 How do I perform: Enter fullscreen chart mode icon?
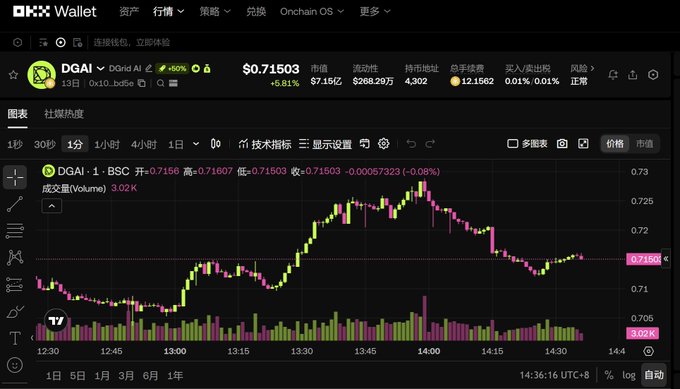(583, 144)
